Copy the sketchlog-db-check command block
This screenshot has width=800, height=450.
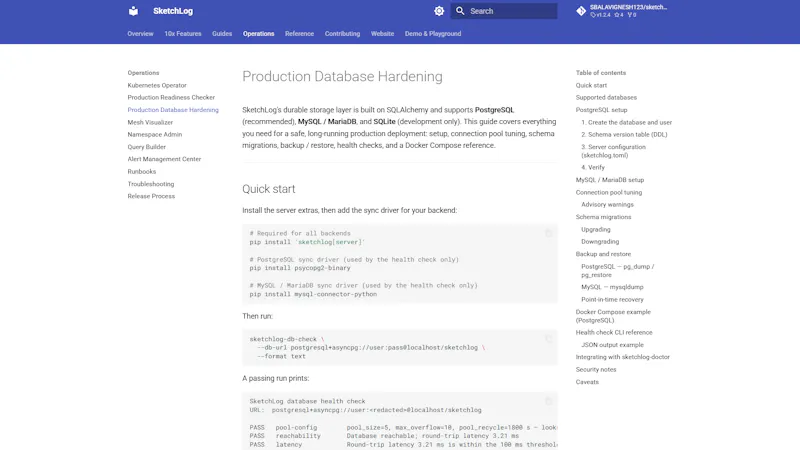(x=548, y=339)
